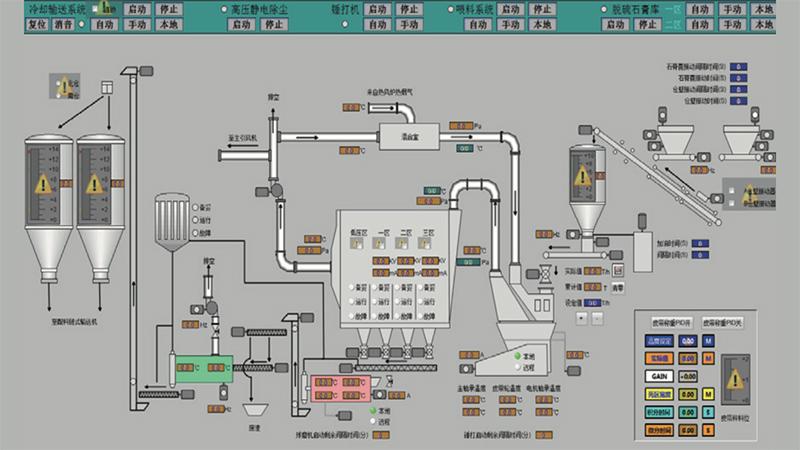
Task: Click plus button under 设定值
Action: (x=581, y=318)
